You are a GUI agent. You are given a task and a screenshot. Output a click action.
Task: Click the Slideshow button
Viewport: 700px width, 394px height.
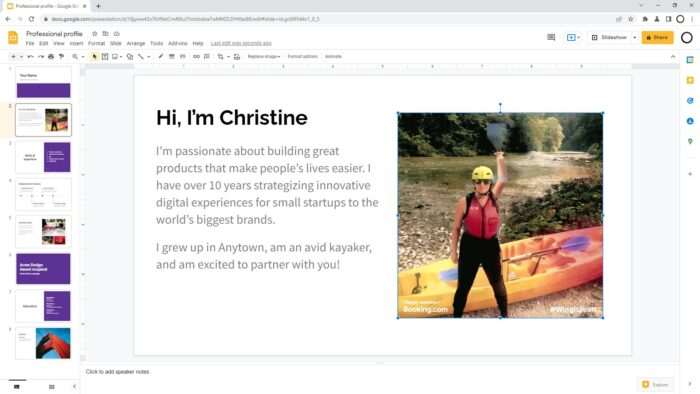point(610,37)
